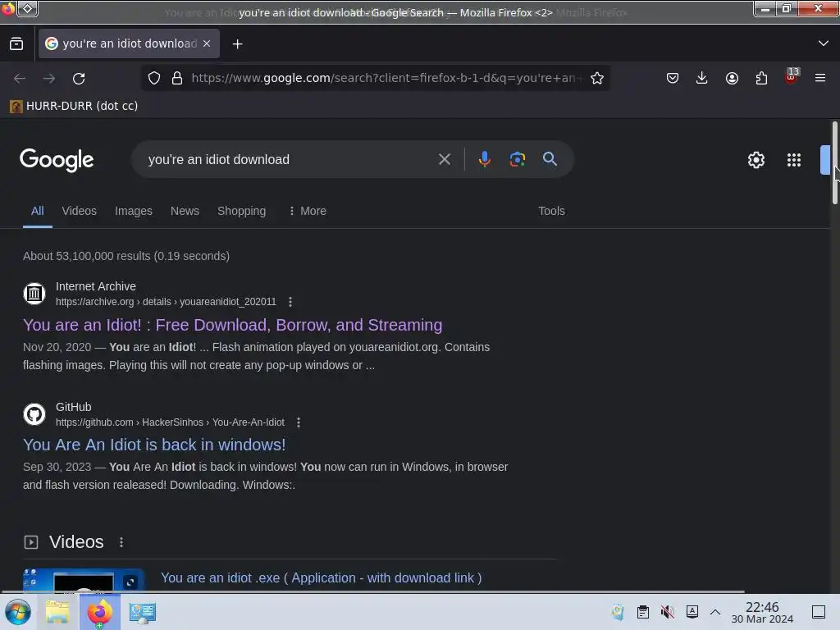Viewport: 840px width, 630px height.
Task: Open HURR-DURR (dot cc) bookmark
Action: (74, 106)
